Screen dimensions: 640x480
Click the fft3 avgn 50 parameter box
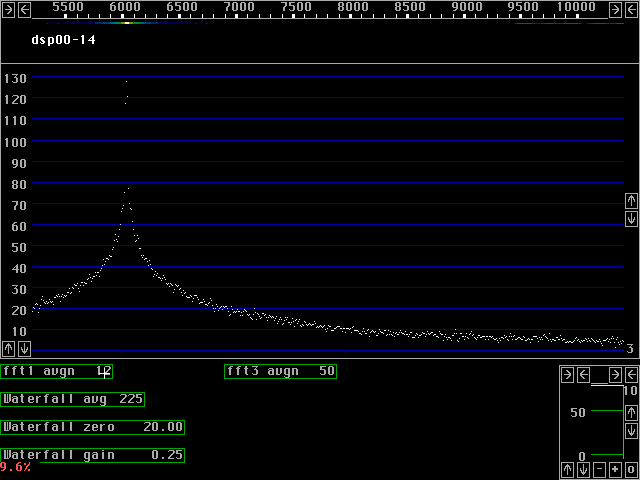point(280,371)
